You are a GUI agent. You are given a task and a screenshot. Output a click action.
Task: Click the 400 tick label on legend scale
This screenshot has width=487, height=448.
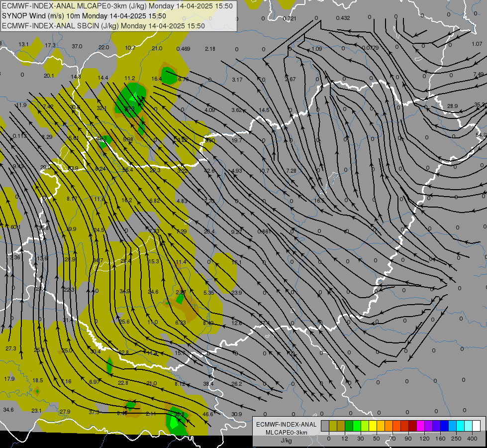pyautogui.click(x=472, y=439)
